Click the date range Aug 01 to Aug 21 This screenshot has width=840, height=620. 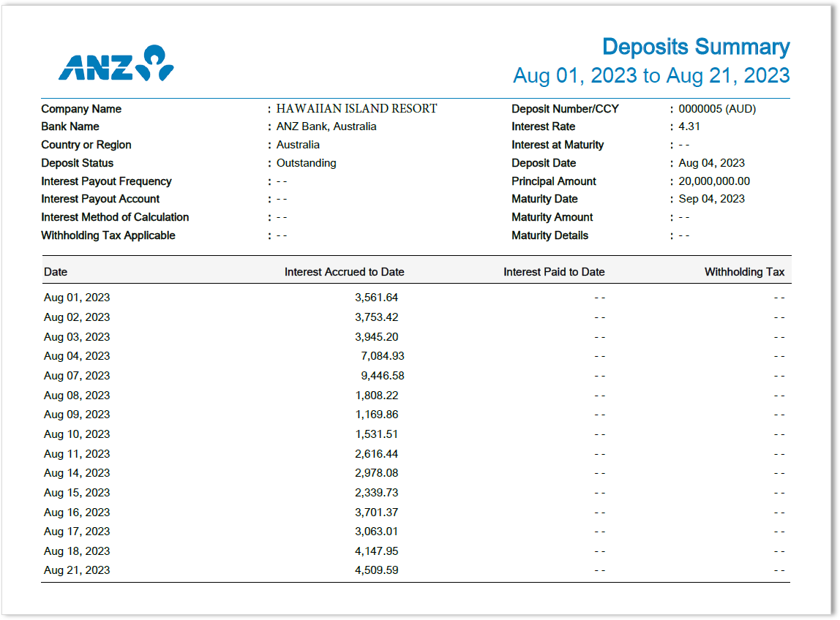pos(651,75)
